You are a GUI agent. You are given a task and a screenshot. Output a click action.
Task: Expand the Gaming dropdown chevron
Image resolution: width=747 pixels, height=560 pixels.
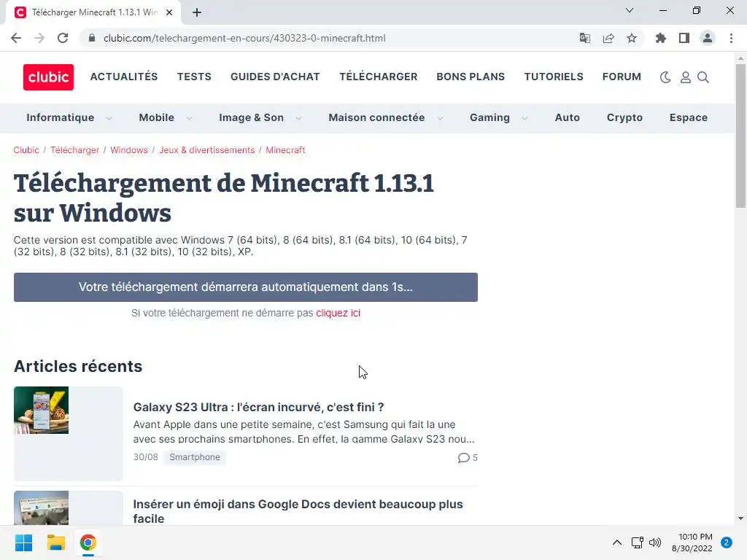pos(525,118)
